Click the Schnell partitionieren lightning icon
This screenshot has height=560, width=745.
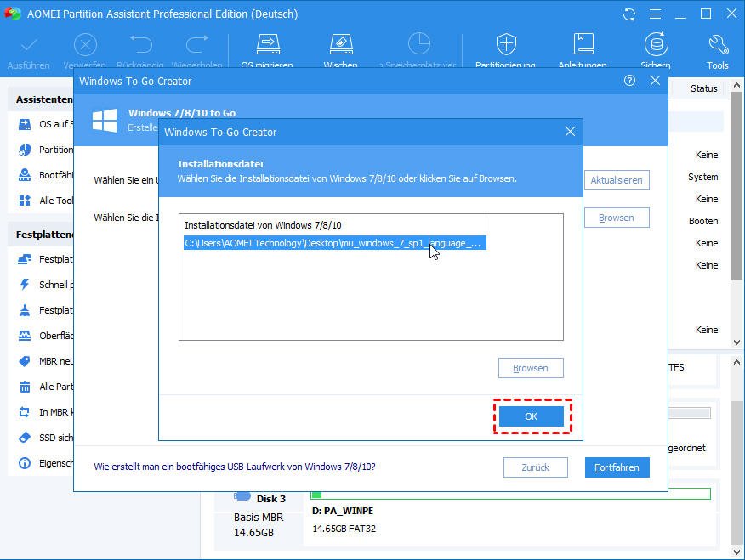[x=24, y=285]
